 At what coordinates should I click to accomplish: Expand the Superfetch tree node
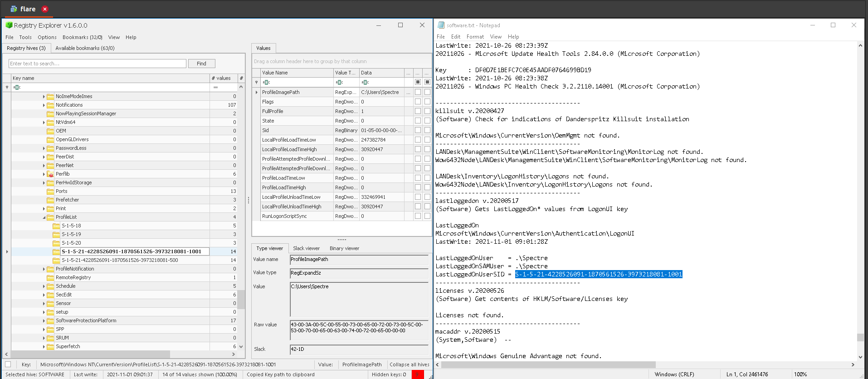[x=44, y=347]
